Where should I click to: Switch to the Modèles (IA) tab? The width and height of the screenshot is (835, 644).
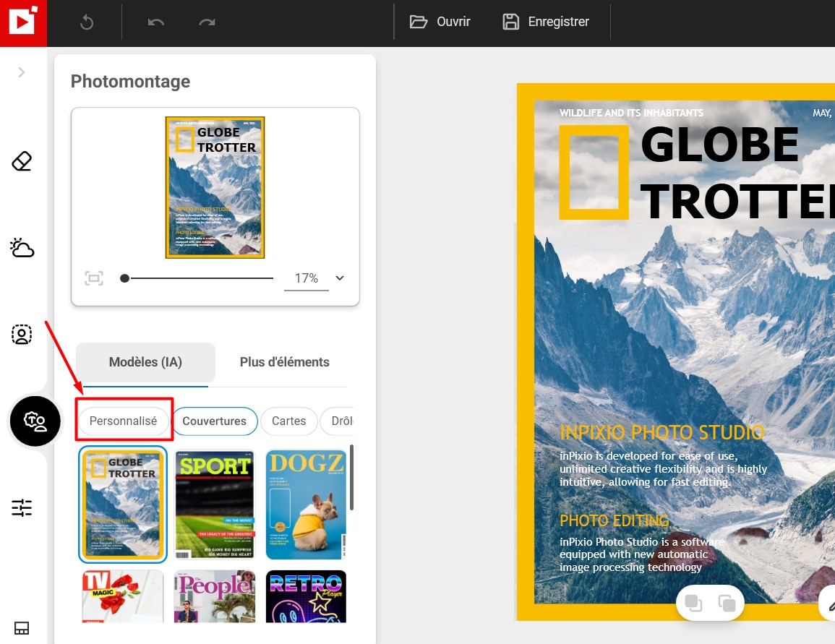(145, 362)
